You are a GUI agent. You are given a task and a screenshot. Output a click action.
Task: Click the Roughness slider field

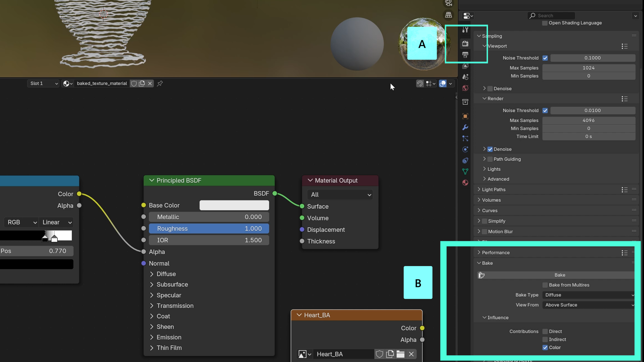coord(209,229)
